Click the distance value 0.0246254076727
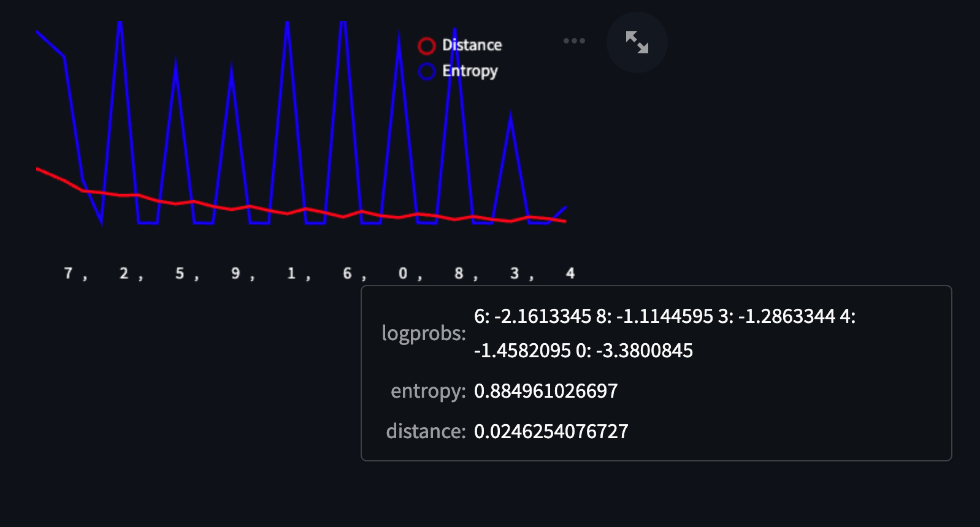 pyautogui.click(x=551, y=431)
